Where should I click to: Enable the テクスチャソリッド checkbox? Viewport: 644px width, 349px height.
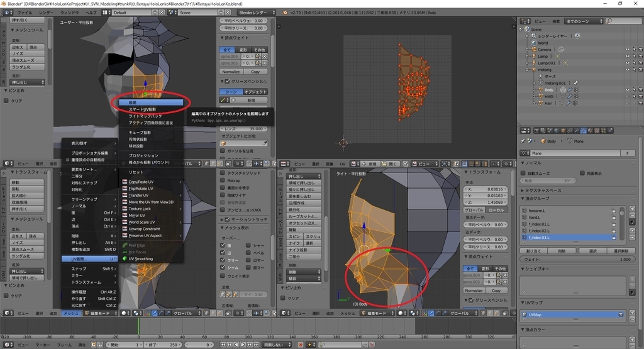pyautogui.click(x=223, y=173)
